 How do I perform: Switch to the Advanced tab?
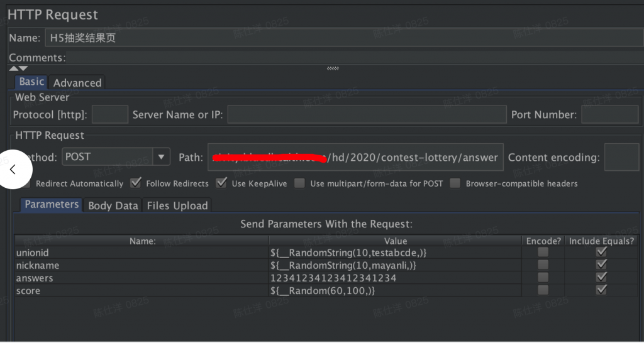pos(77,83)
